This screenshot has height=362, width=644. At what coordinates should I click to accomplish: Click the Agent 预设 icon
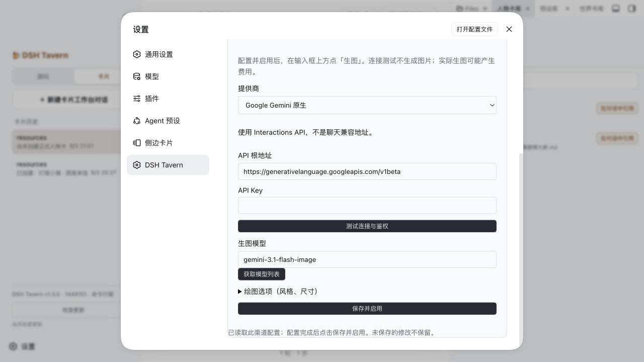tap(137, 121)
